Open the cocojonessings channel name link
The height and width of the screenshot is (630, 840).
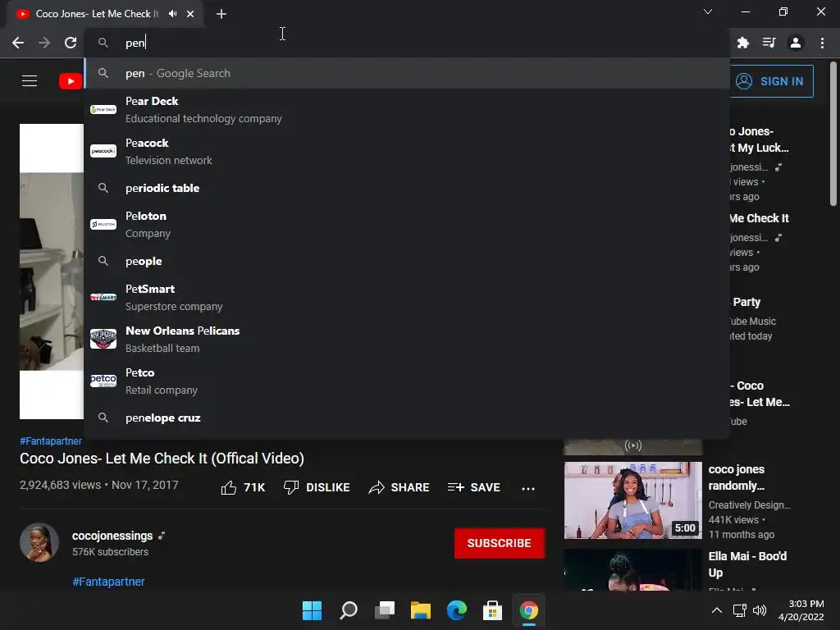point(112,536)
